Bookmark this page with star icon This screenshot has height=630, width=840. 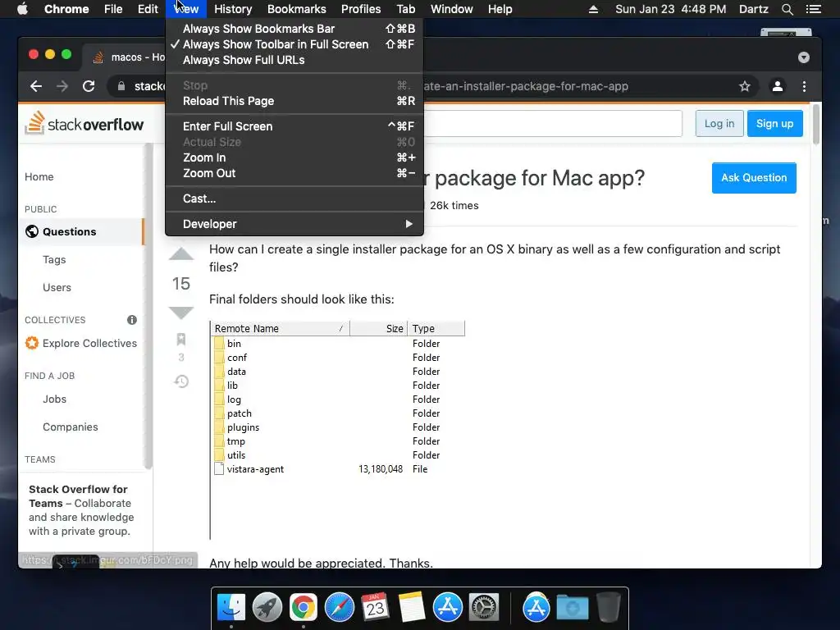coord(745,86)
